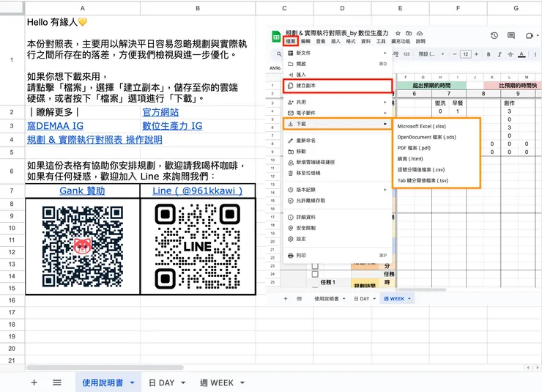Choose 建立副本 in the file menu

[338, 86]
